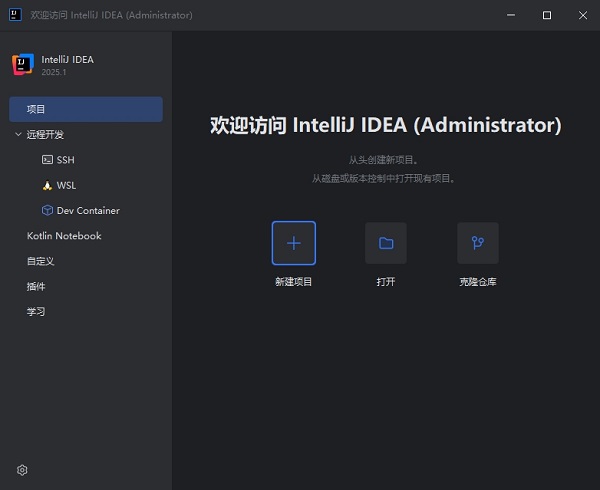Maximize the IntelliJ IDEA welcome window
The width and height of the screenshot is (600, 490).
pyautogui.click(x=546, y=15)
